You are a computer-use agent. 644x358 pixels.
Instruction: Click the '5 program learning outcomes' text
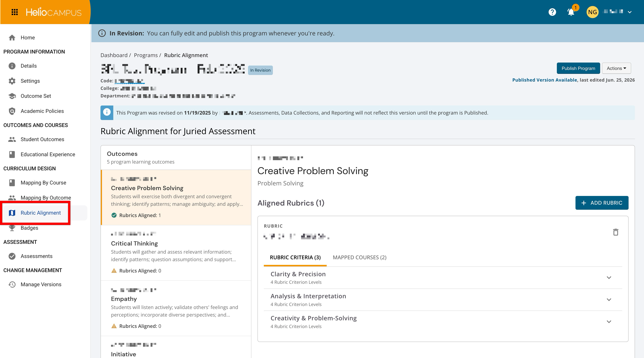point(141,162)
